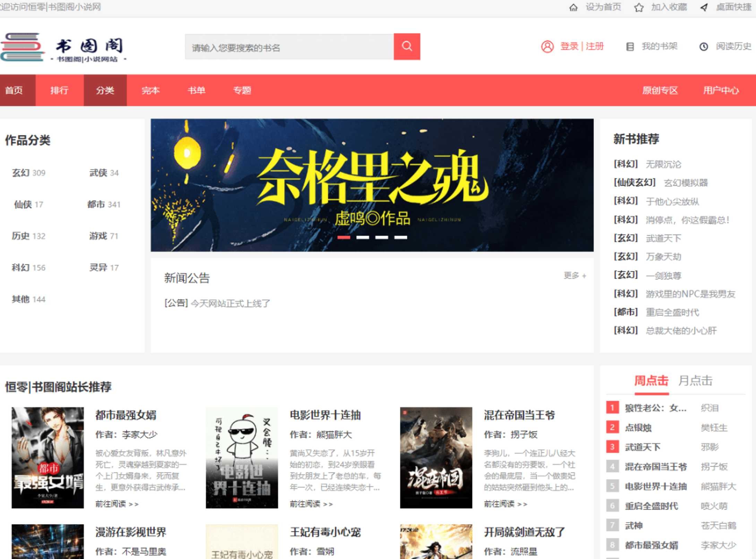Click the 注册 link
Viewport: 756px width, 559px height.
(595, 46)
